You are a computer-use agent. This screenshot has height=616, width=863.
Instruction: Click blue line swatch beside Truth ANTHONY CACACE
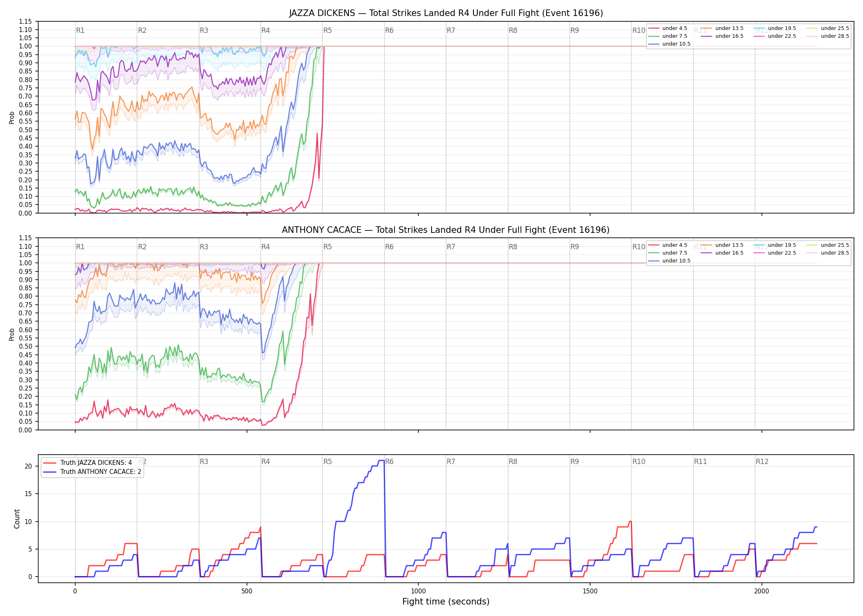point(50,472)
